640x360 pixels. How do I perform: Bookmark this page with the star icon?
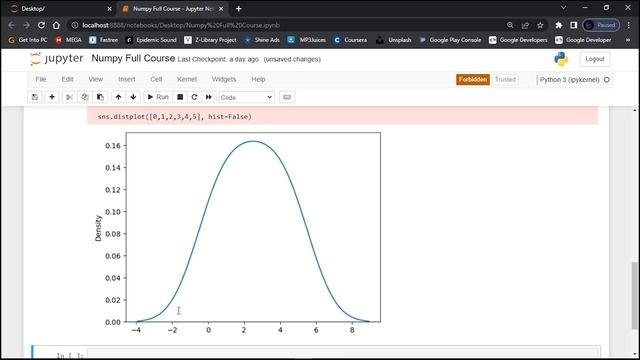coord(540,25)
